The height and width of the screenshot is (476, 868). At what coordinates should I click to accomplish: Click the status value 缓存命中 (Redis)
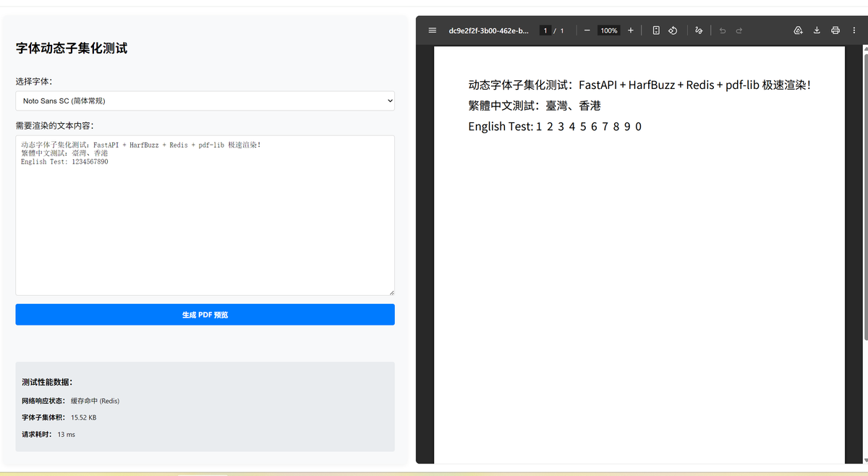pos(95,401)
